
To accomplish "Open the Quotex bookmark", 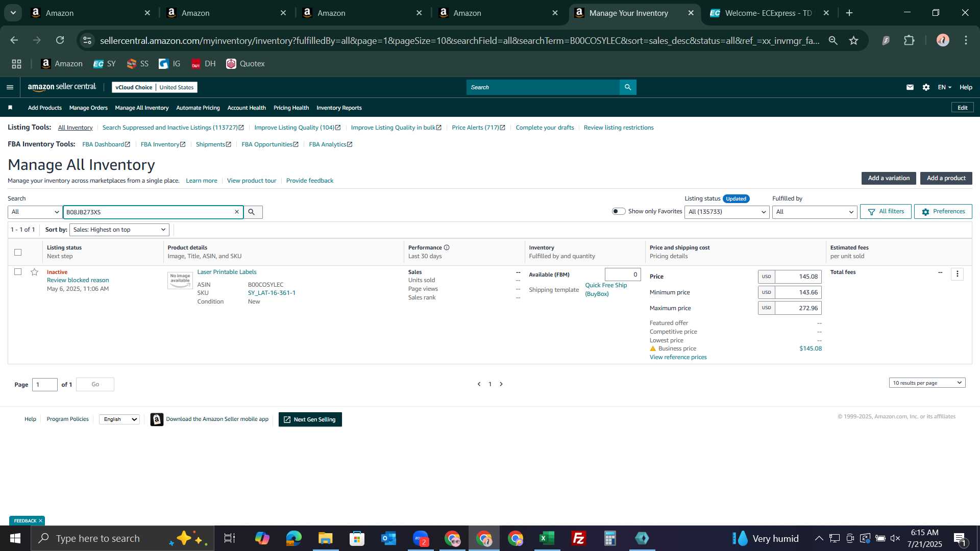I will click(x=246, y=64).
